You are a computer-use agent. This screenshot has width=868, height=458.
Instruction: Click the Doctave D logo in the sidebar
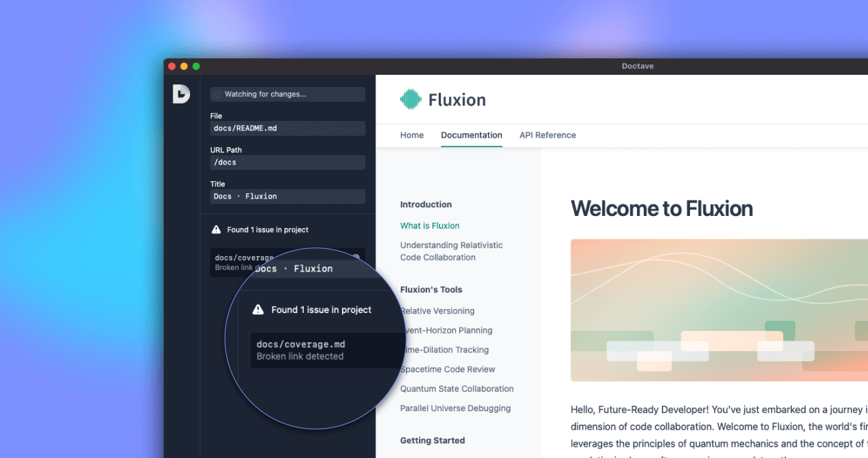pos(181,94)
